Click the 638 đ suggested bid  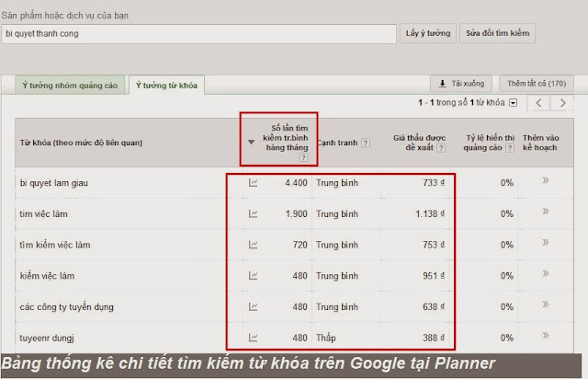point(434,307)
